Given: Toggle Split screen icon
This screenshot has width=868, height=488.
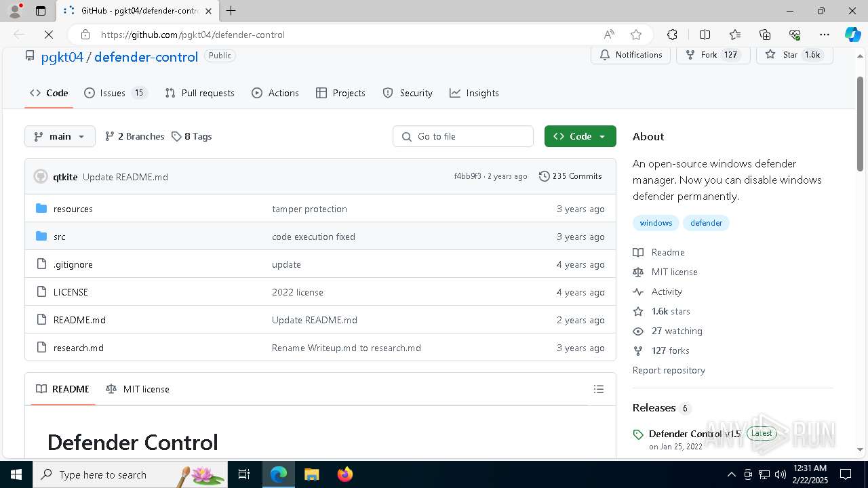Looking at the screenshot, I should tap(705, 35).
